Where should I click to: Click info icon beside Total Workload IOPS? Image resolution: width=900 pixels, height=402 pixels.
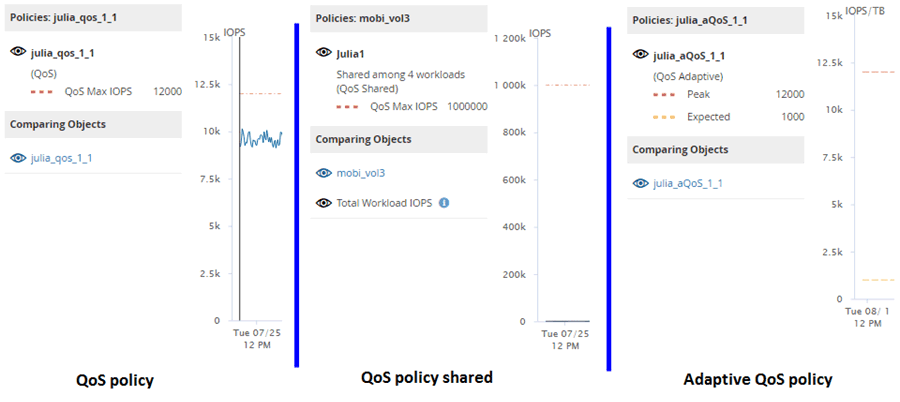[x=444, y=202]
